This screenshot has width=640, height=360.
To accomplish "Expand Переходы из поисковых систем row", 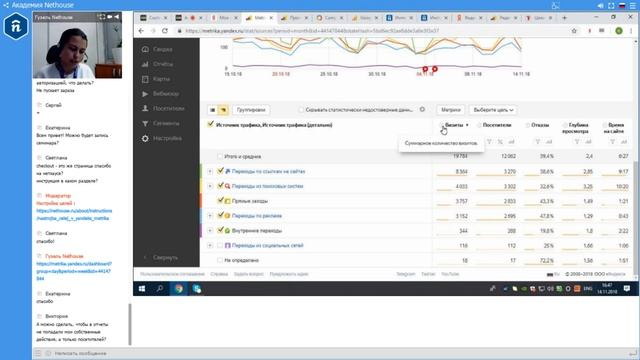I will pyautogui.click(x=210, y=186).
